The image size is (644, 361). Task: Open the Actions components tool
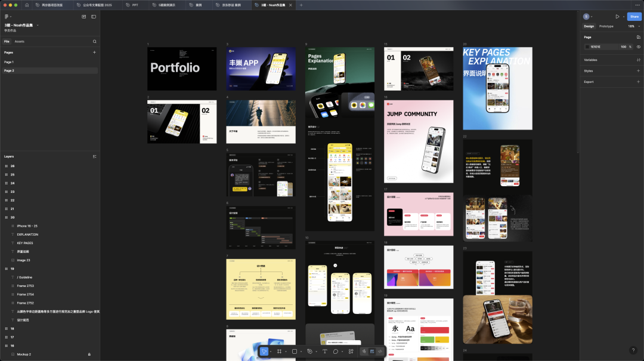pos(351,351)
